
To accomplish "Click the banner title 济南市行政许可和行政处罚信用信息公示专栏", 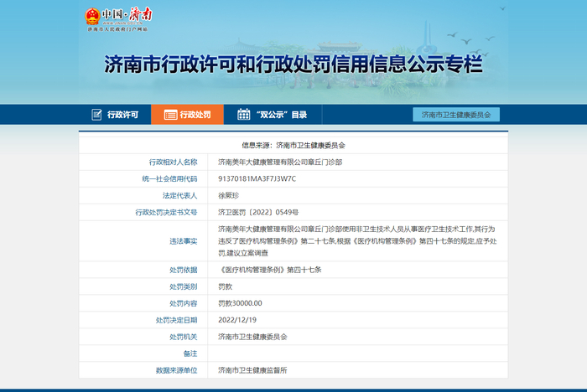I will pos(293,64).
